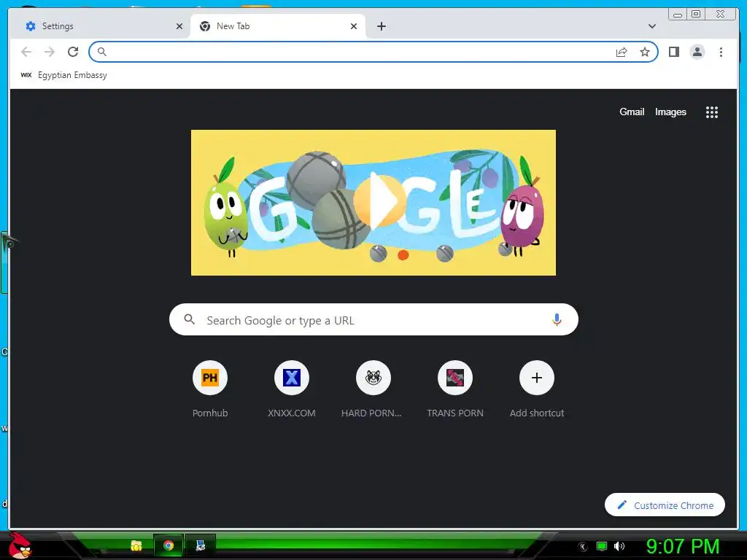The height and width of the screenshot is (560, 747).
Task: Share this page icon in address bar
Action: pyautogui.click(x=622, y=52)
